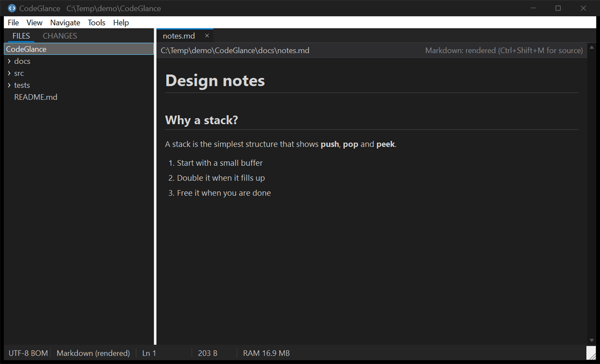Click the notes.md file path breadcrumb
Screen dimensions: 600x364
point(235,50)
